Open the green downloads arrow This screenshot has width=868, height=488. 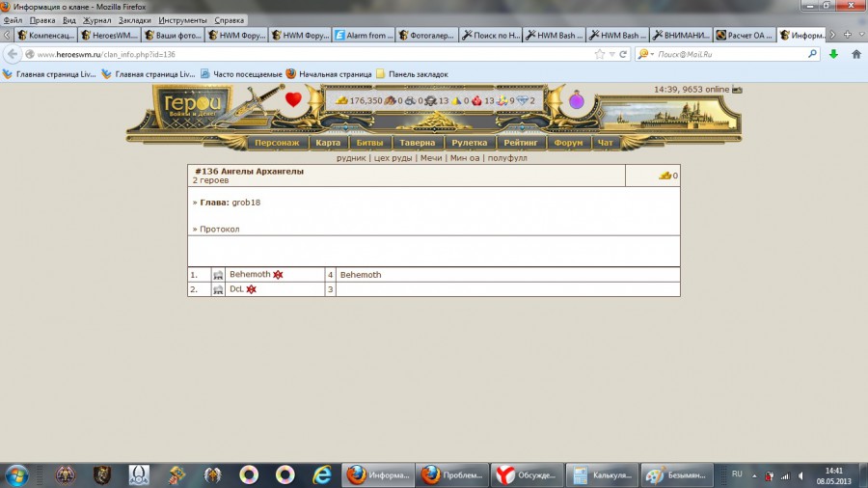click(x=833, y=54)
